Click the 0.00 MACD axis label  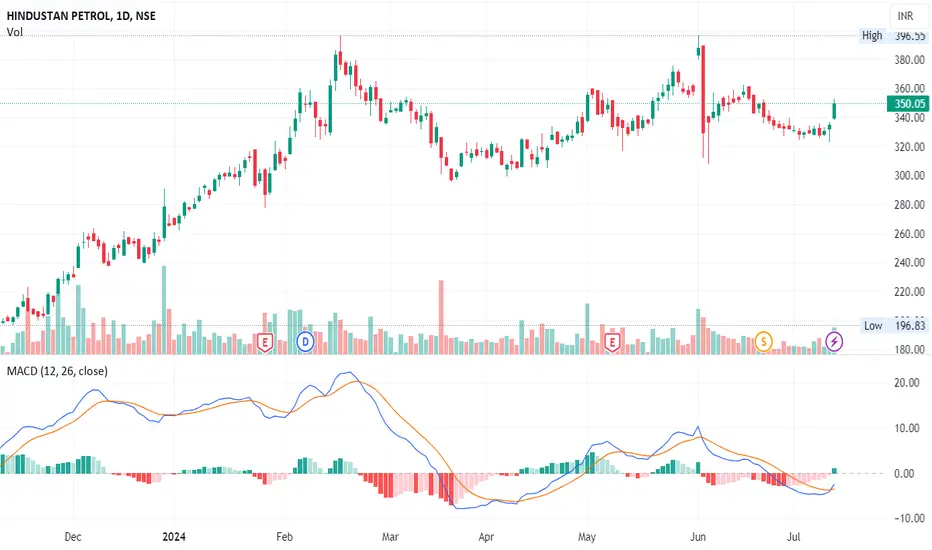tap(904, 474)
